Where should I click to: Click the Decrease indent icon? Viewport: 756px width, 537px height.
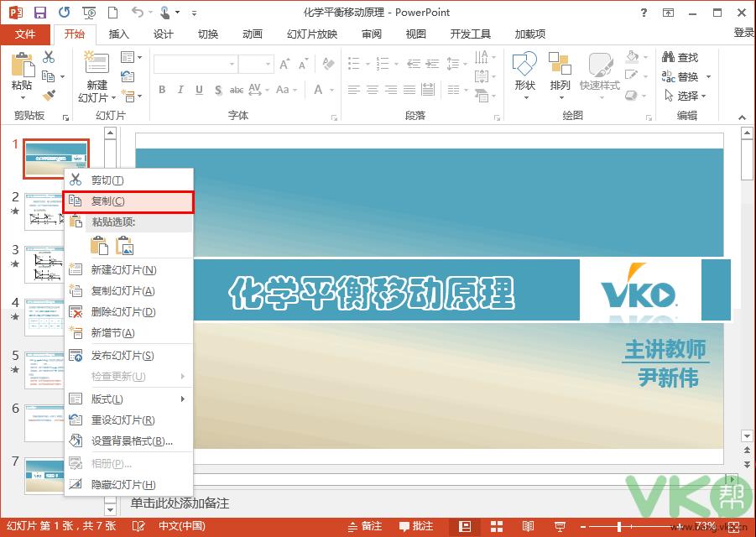(x=414, y=63)
